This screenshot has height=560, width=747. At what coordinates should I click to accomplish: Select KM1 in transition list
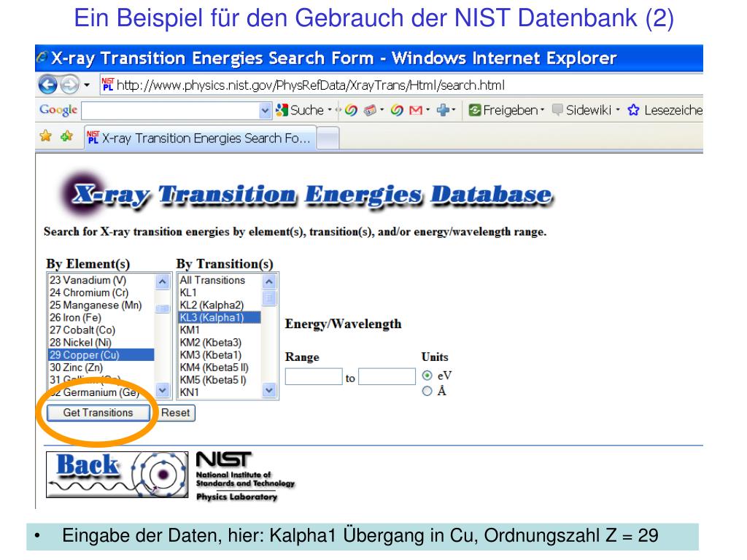[220, 330]
